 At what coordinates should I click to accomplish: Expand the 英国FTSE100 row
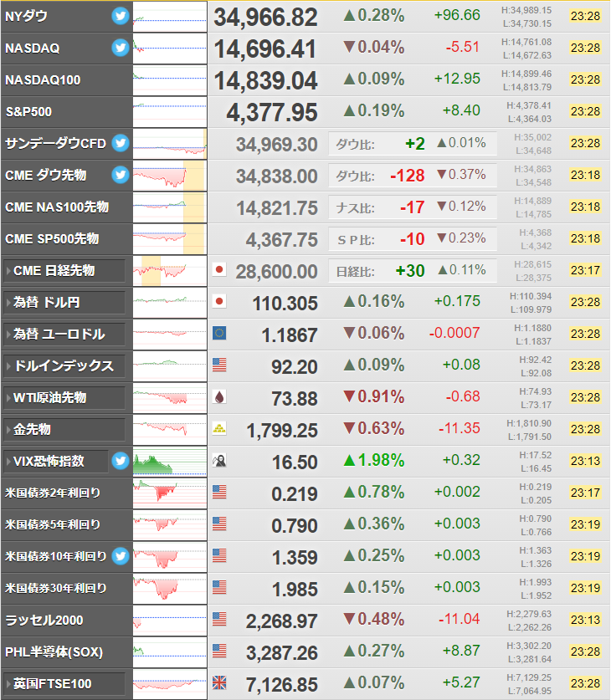point(64,684)
